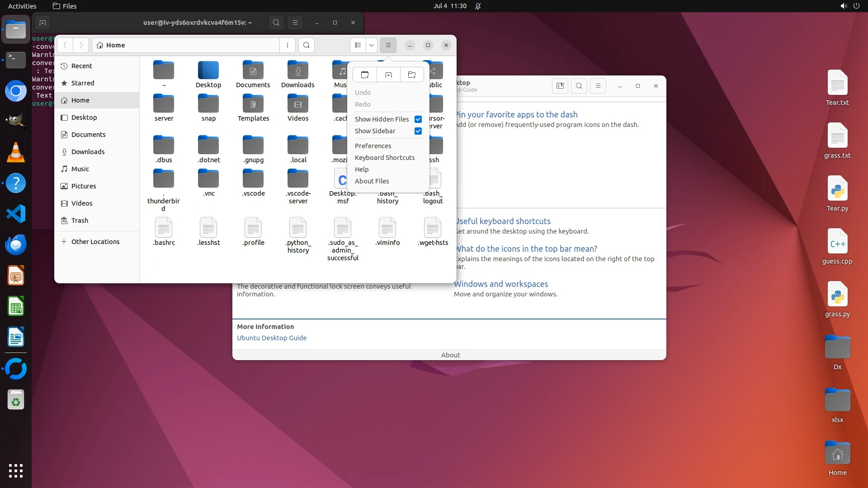Open the Windows and workspaces link
The height and width of the screenshot is (488, 868).
tap(501, 284)
